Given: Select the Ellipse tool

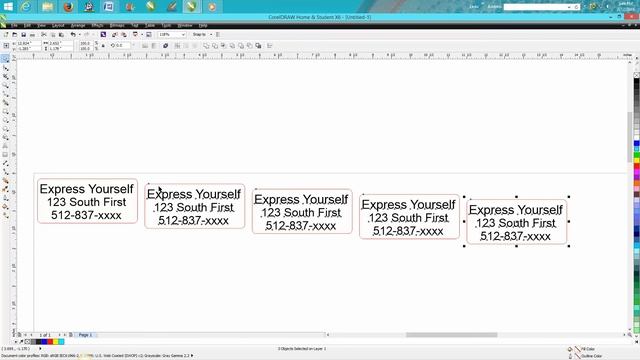Looking at the screenshot, I should (5, 120).
